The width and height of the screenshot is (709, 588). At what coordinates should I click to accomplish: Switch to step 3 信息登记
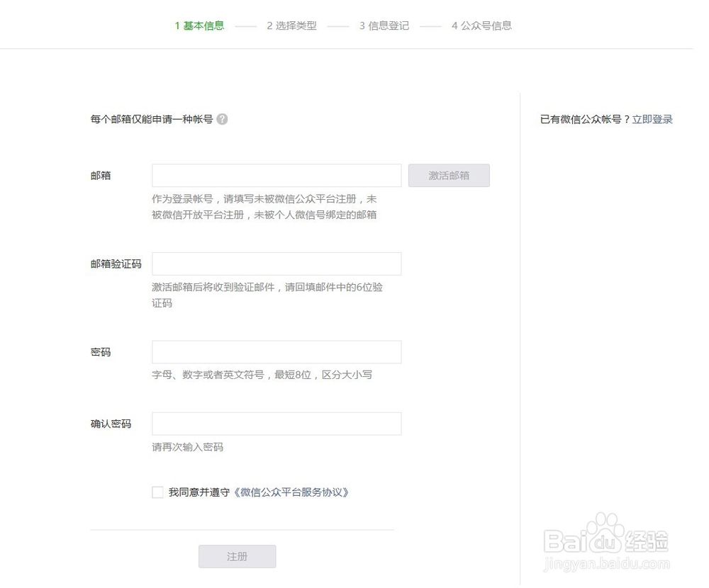[x=384, y=26]
